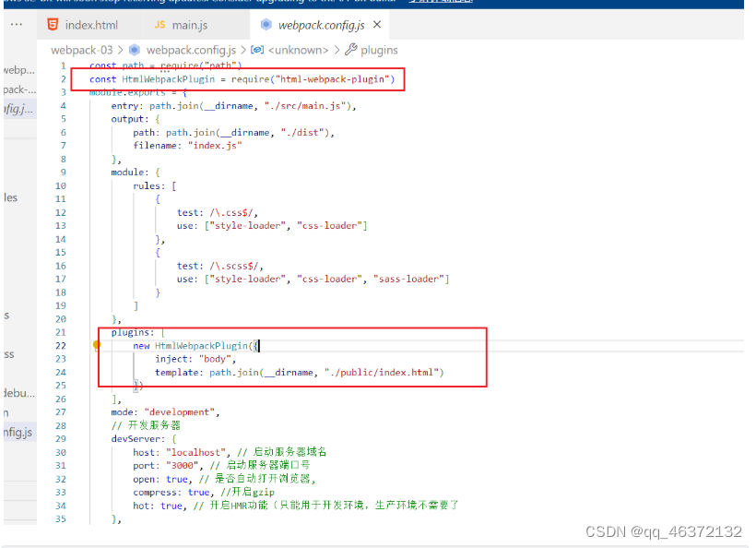
Task: Click "./public/index.html" template path string
Action: pyautogui.click(x=381, y=373)
